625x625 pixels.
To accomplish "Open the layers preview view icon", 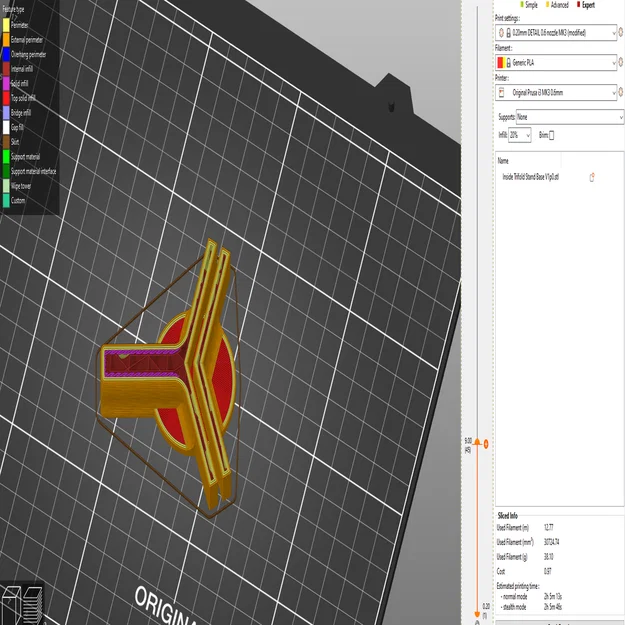I will click(x=33, y=605).
